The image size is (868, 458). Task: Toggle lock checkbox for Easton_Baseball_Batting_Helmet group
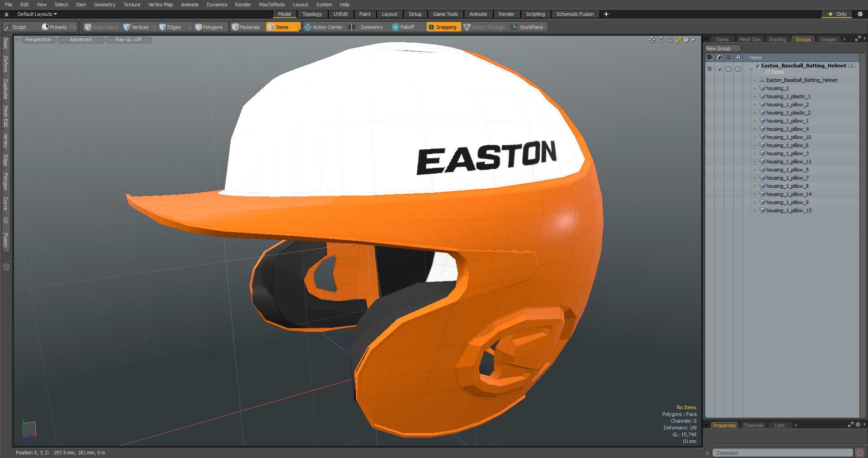pos(728,69)
